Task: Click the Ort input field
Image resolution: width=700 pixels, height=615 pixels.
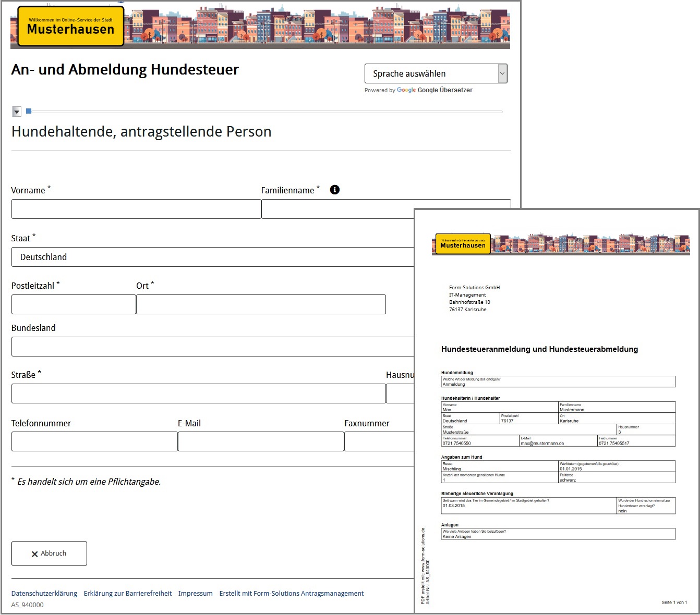Action: tap(261, 304)
